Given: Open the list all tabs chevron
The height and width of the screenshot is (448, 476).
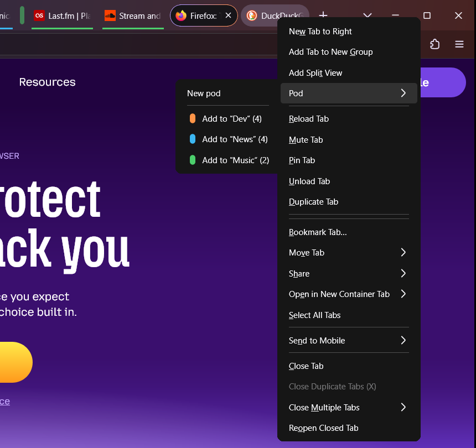Looking at the screenshot, I should point(368,15).
